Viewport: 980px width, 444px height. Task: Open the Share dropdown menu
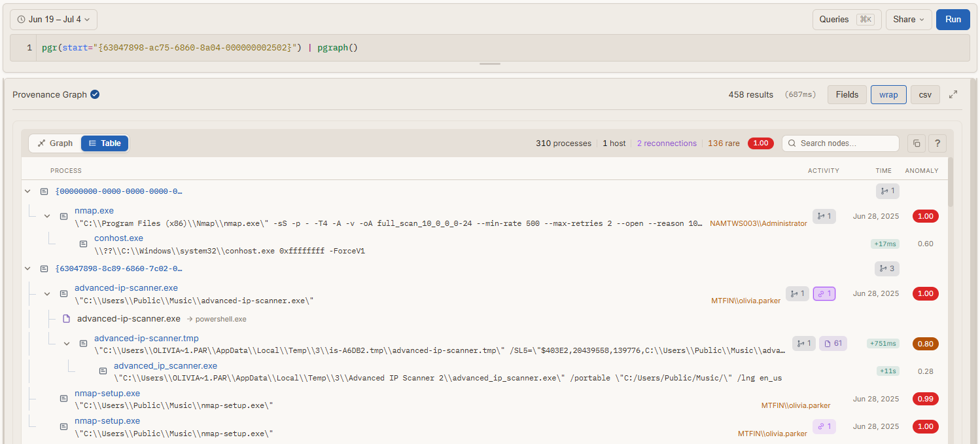(x=909, y=19)
